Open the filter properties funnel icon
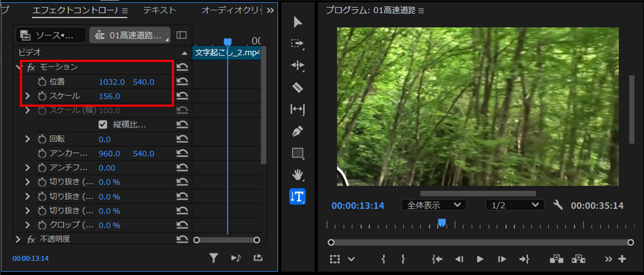This screenshot has width=644, height=275. [x=213, y=258]
